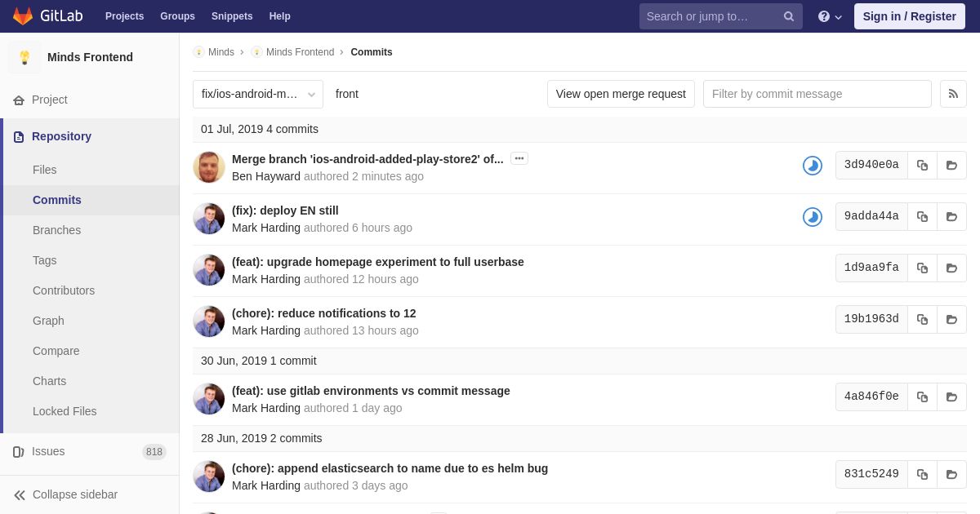Browse files for commit 9adda44a
980x514 pixels.
coord(951,216)
